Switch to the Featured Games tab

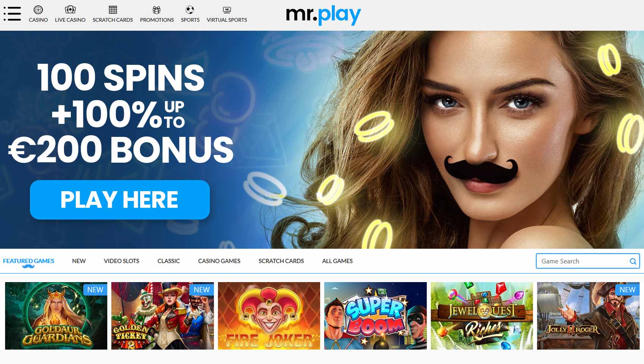[x=28, y=261]
